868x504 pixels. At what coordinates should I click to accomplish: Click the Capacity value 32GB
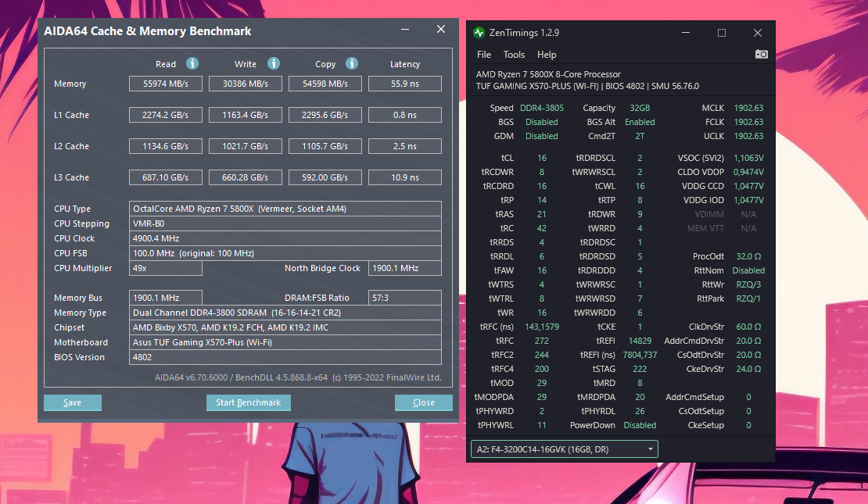[640, 108]
